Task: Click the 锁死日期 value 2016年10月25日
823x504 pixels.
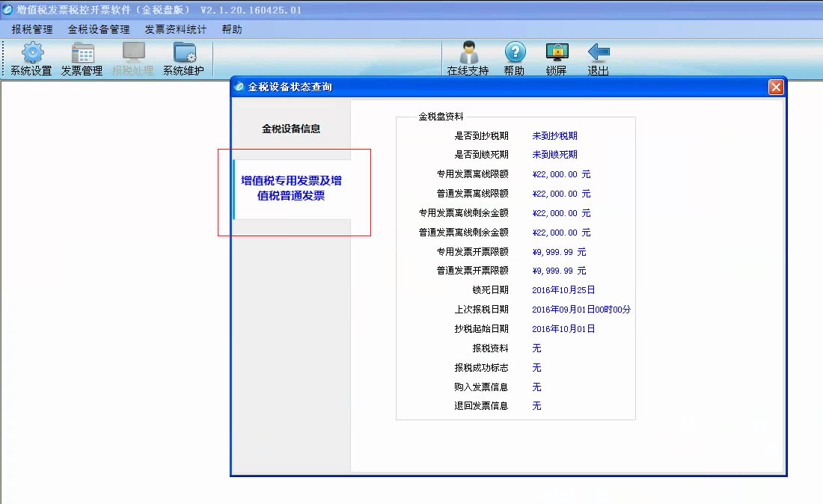Action: [563, 290]
